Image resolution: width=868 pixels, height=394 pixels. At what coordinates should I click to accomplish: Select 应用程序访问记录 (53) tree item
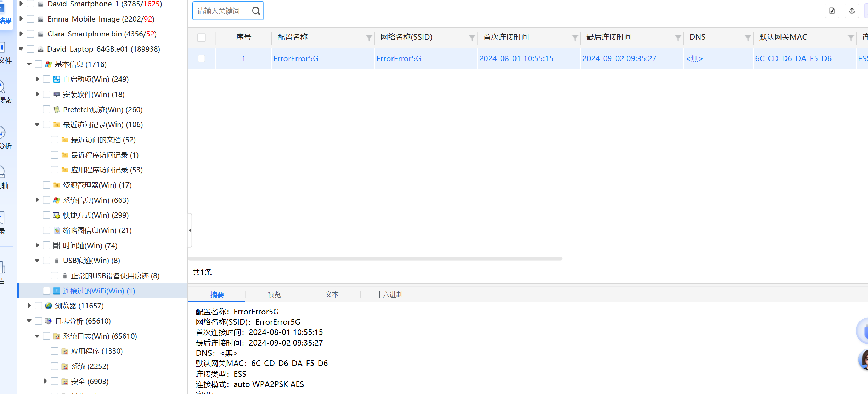click(107, 170)
